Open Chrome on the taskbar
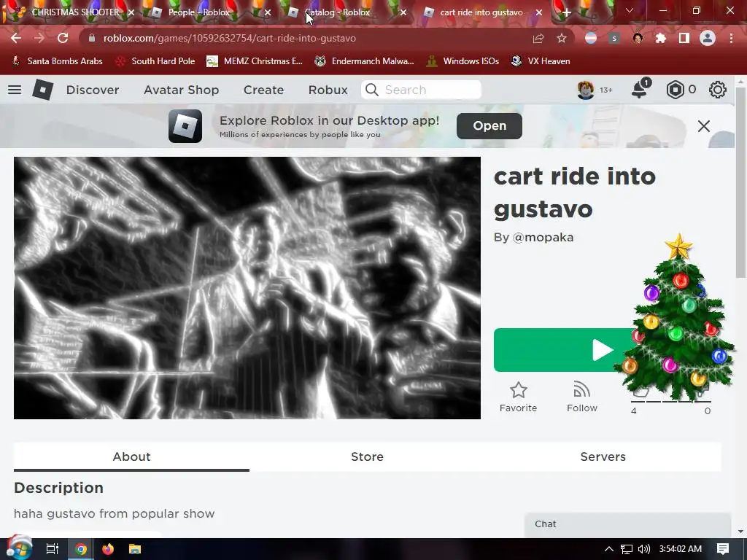This screenshot has width=747, height=560. click(x=81, y=549)
